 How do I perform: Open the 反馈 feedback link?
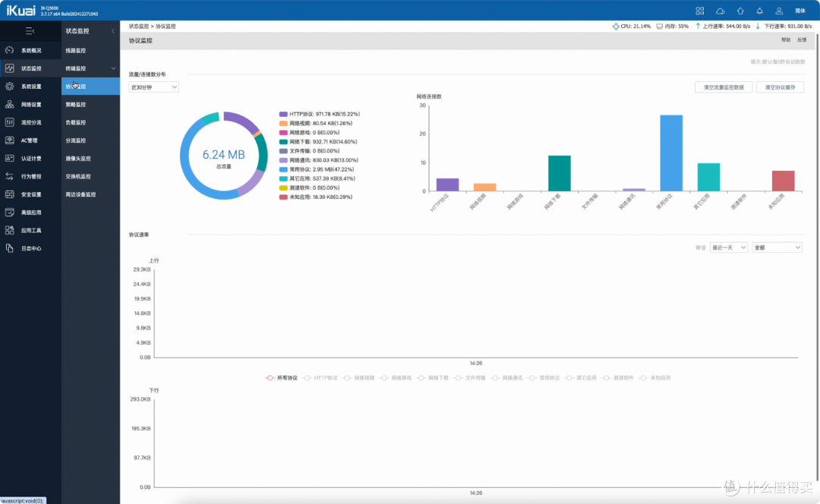[802, 39]
